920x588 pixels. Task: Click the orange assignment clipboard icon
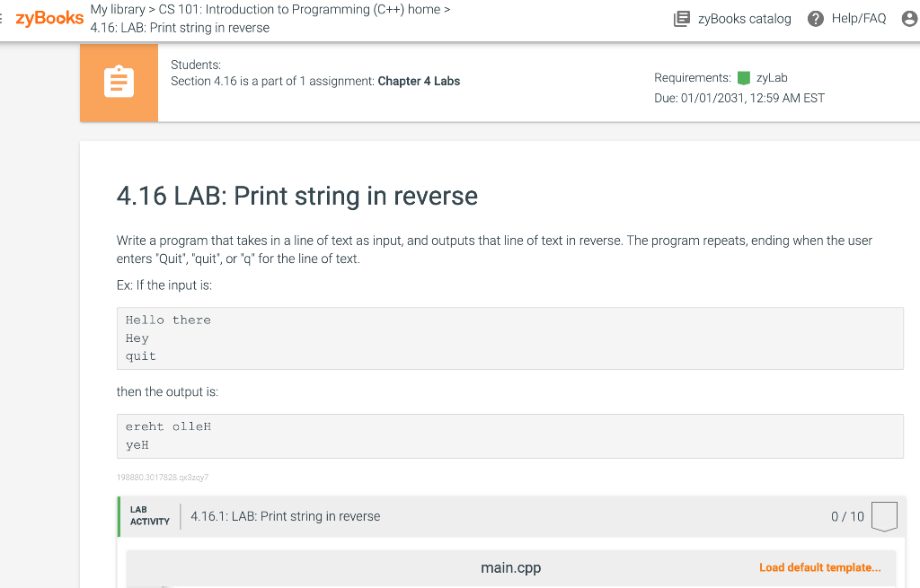pyautogui.click(x=119, y=83)
